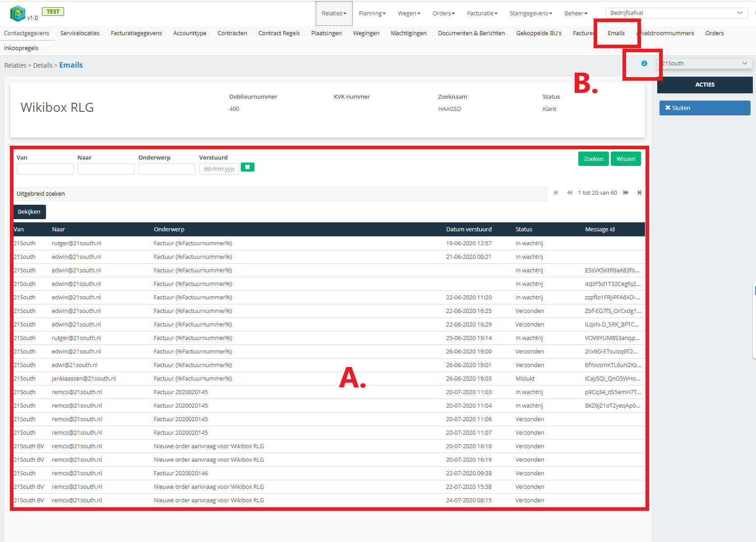This screenshot has height=542, width=756.
Task: Sort by the Onderwerp column header
Action: click(x=169, y=230)
